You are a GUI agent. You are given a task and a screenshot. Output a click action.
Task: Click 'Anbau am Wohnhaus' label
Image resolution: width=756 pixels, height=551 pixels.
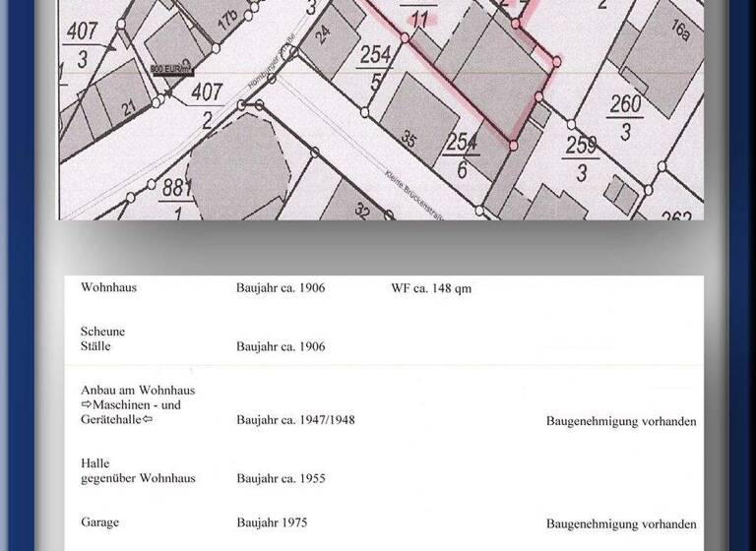point(138,390)
